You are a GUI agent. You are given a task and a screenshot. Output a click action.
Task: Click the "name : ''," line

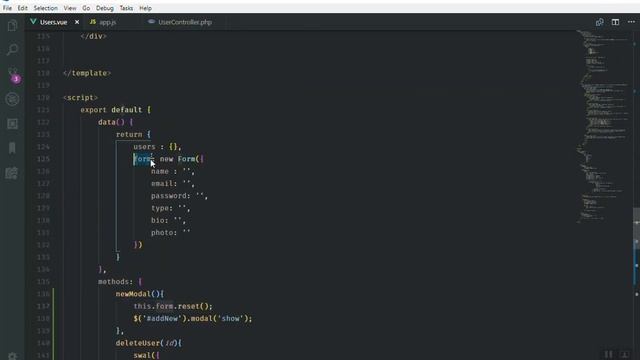[x=173, y=171]
